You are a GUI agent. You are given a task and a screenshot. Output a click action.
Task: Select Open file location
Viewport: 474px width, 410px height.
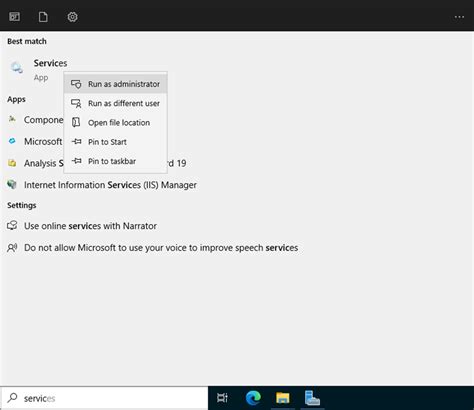tap(115, 123)
